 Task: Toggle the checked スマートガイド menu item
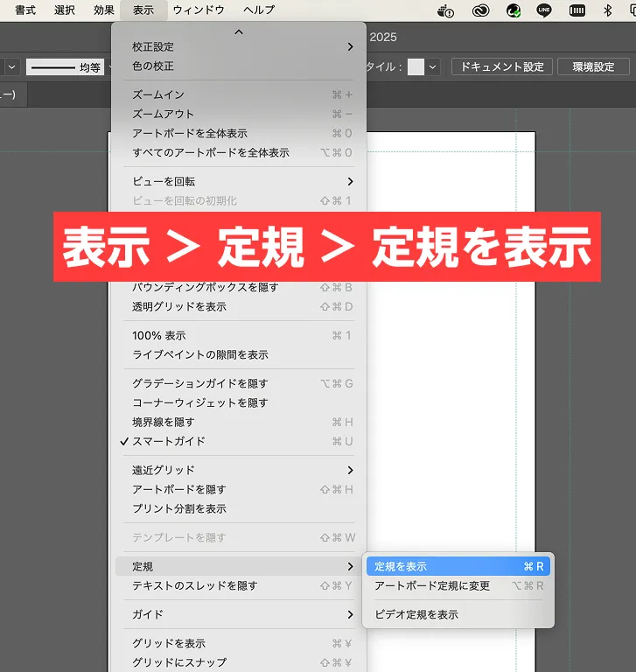point(169,441)
